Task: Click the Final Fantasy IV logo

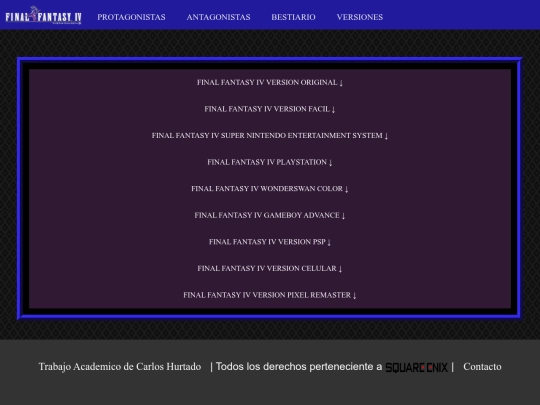Action: click(x=43, y=15)
